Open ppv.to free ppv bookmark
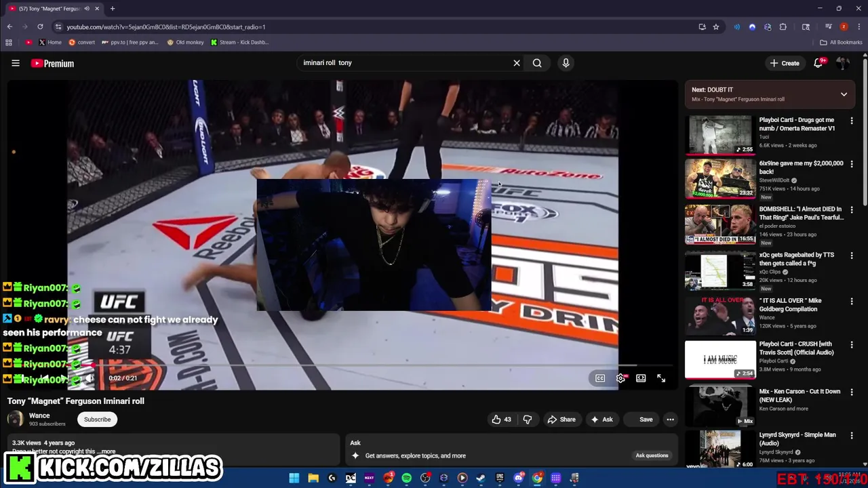The height and width of the screenshot is (488, 868). coord(130,42)
